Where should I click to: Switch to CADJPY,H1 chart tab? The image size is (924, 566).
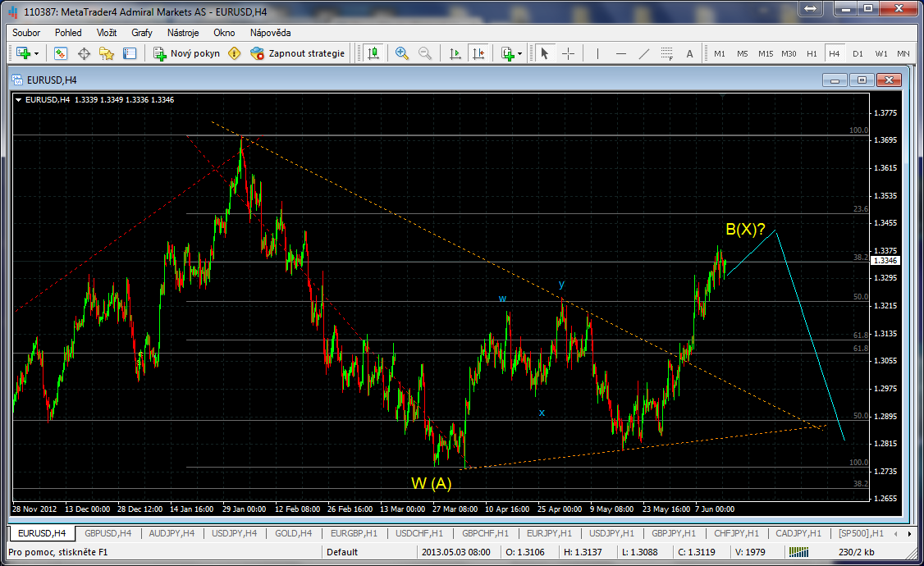pos(798,533)
